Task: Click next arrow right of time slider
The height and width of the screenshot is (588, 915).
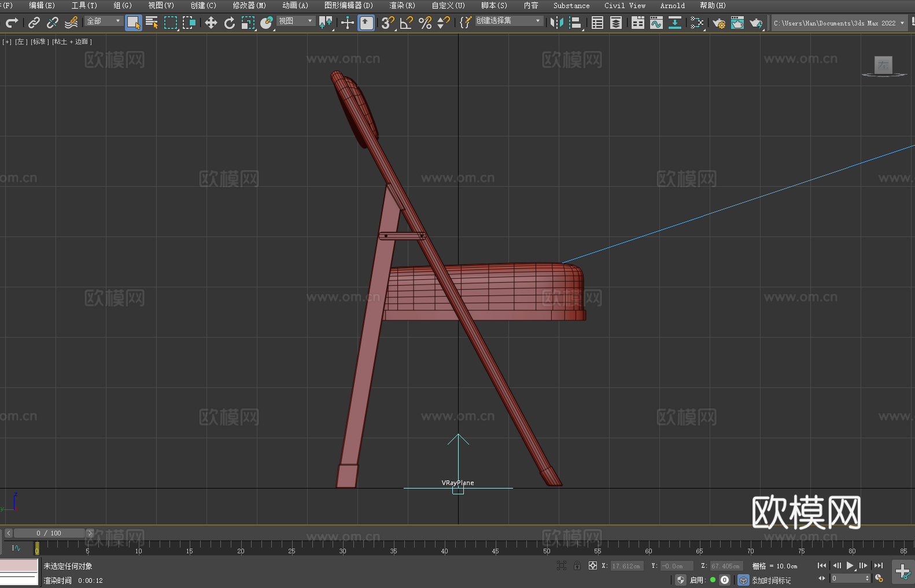Action: 90,533
